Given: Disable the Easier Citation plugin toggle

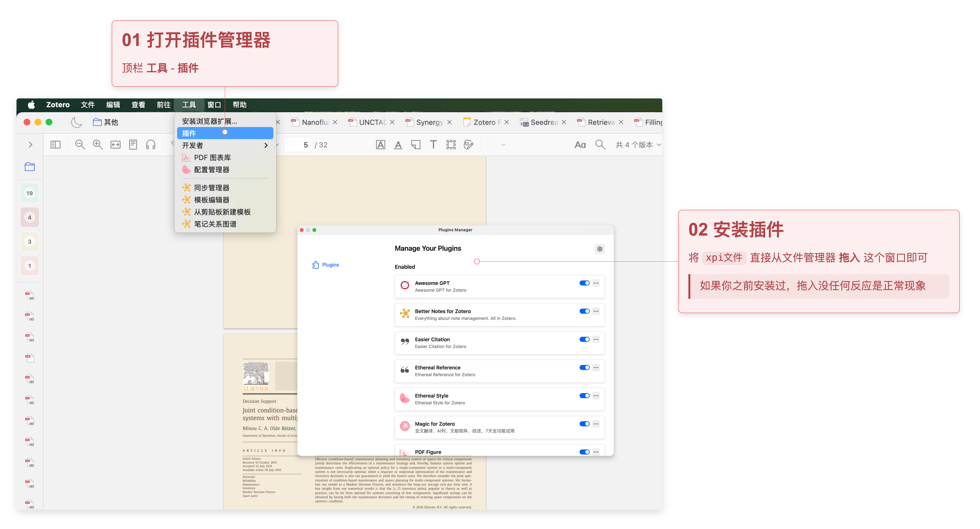Looking at the screenshot, I should 584,339.
